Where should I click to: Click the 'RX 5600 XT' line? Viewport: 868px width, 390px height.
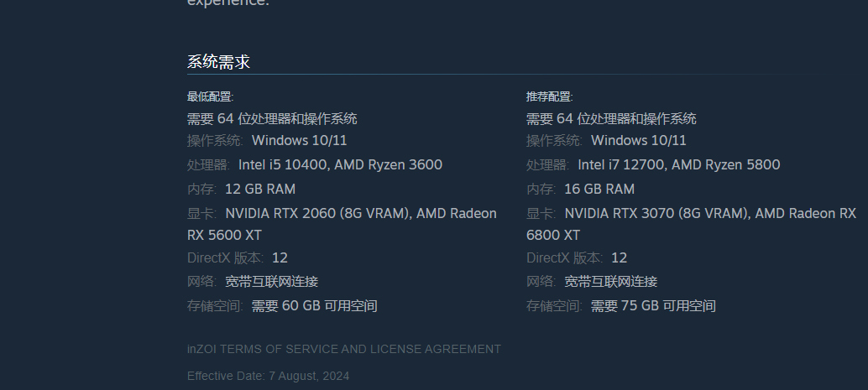(x=224, y=236)
